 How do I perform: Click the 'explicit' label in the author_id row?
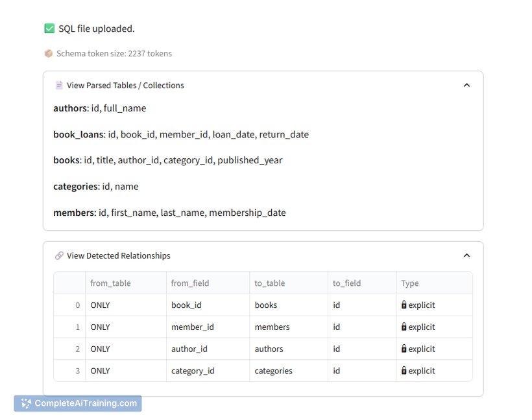tap(422, 349)
